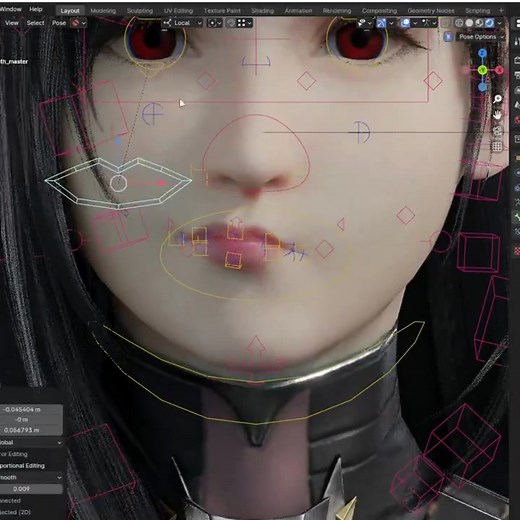
Task: Open the Pose Options popover
Action: [481, 37]
